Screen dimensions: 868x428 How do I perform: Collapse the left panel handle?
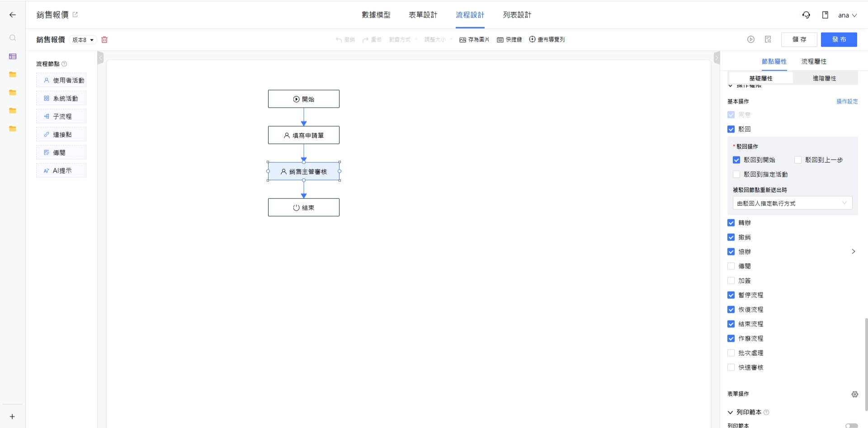pyautogui.click(x=100, y=57)
